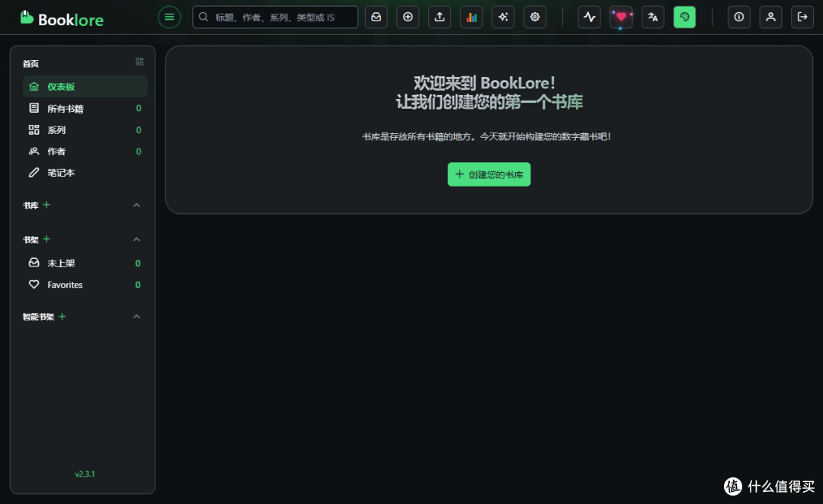Collapse the 智能书架 section chevron
The height and width of the screenshot is (504, 823).
point(136,317)
